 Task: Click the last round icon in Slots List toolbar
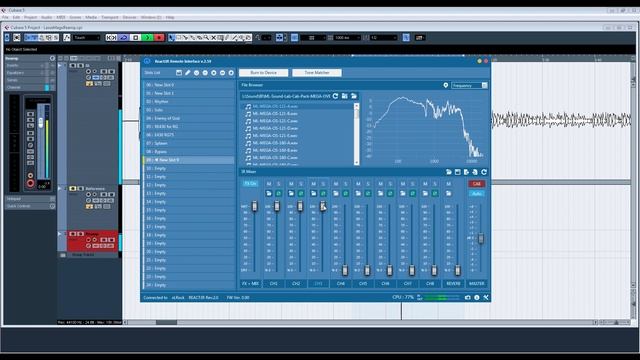(x=231, y=73)
